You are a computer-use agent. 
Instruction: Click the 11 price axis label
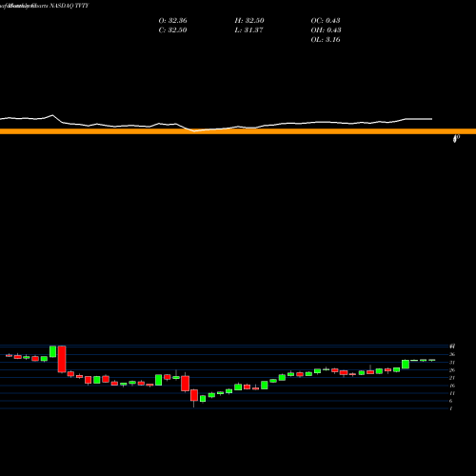coord(452,393)
